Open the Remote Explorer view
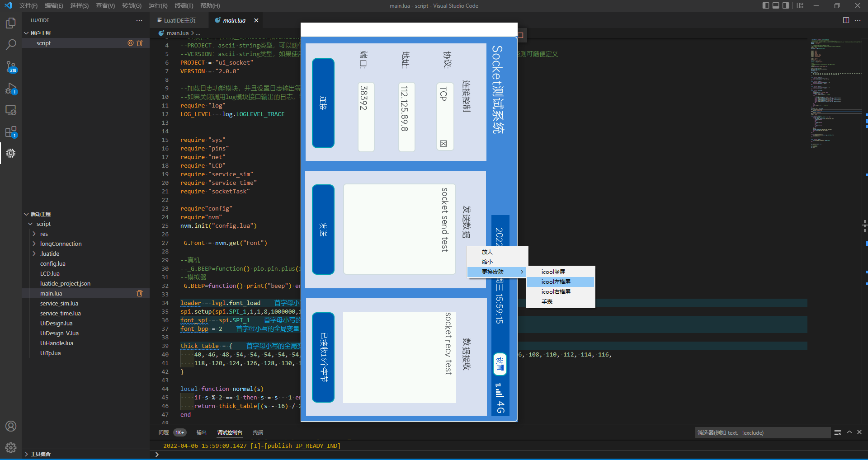 click(11, 110)
